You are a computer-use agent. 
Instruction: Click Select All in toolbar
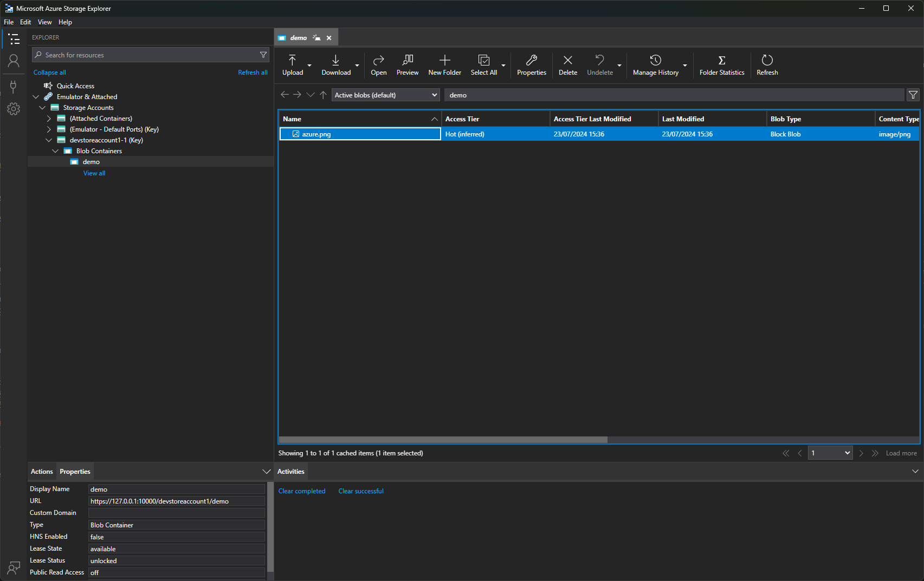click(484, 66)
